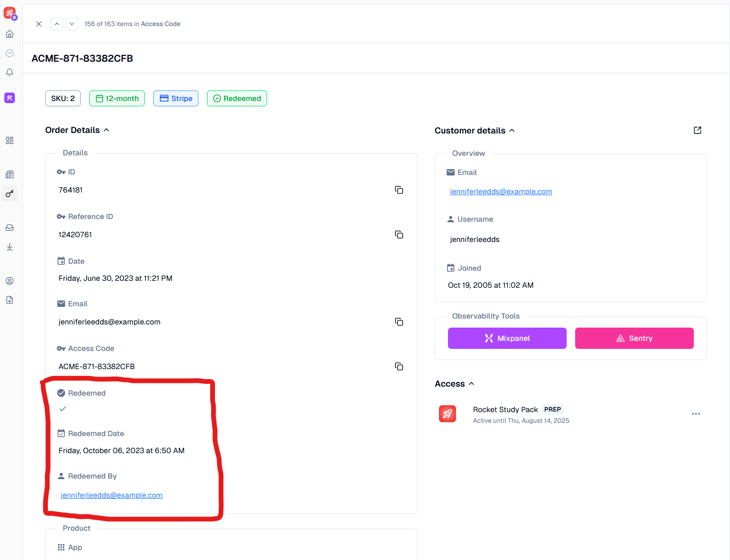The width and height of the screenshot is (730, 560).
Task: Copy the Reference ID value
Action: click(x=399, y=235)
